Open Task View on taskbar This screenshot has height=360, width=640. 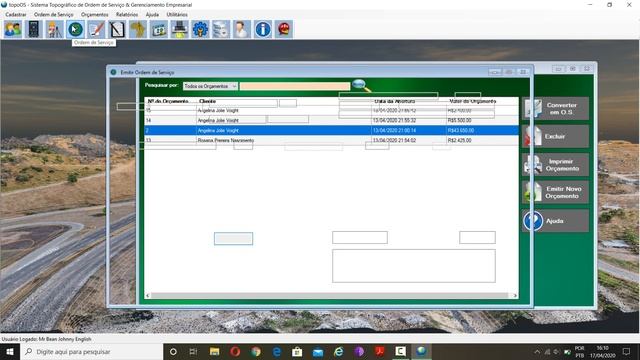click(193, 351)
